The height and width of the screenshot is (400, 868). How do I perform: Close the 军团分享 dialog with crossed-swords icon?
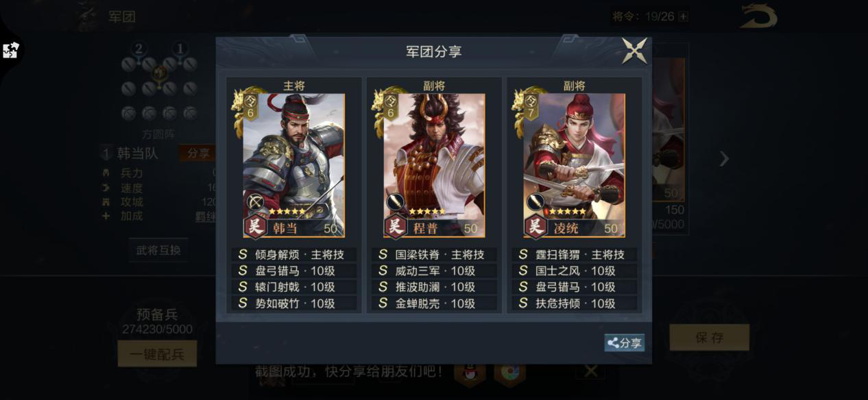[x=634, y=51]
